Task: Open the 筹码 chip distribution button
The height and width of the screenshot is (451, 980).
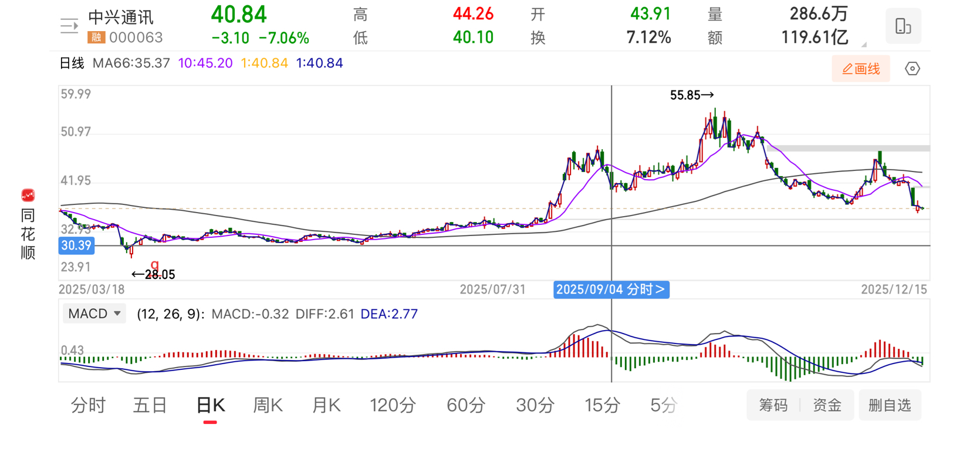Action: pos(773,405)
